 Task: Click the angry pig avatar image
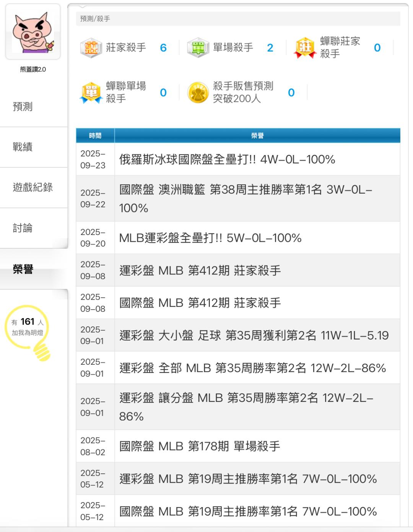(33, 32)
